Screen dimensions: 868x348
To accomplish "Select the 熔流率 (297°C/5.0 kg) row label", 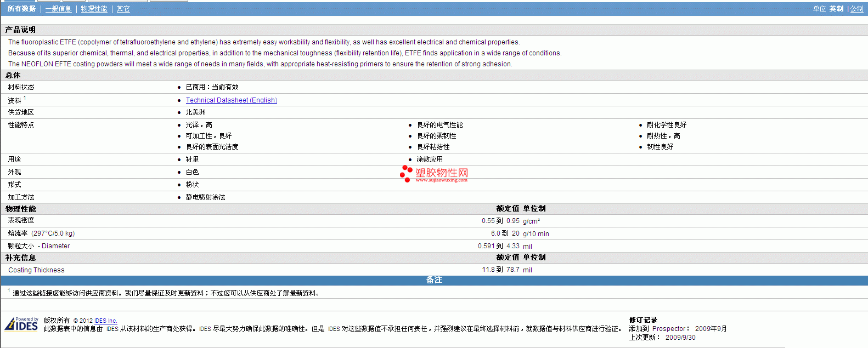I will click(x=41, y=233).
